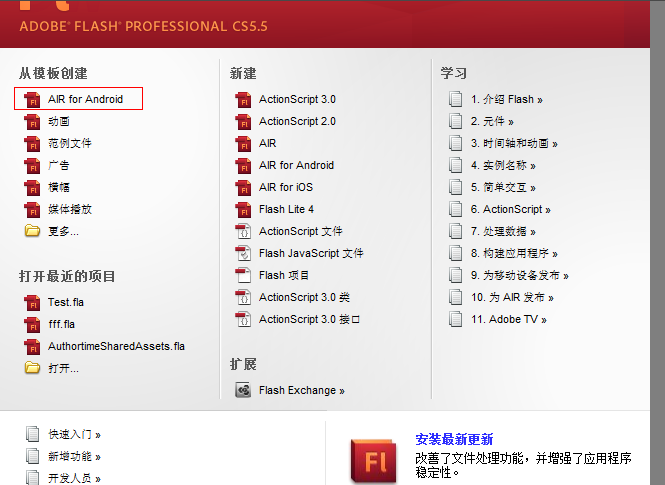
Task: Open recent file AuthortimeSharedAssets.fla
Action: [x=116, y=346]
